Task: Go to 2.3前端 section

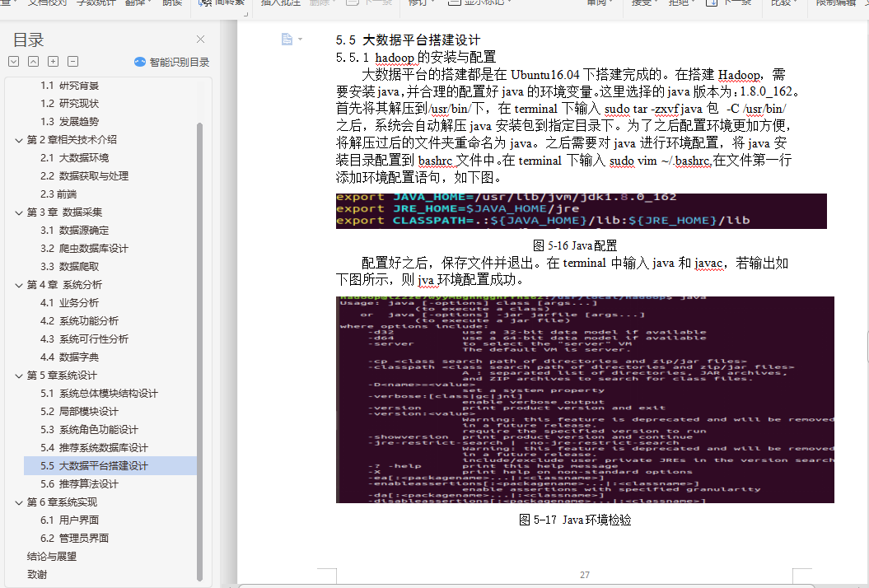Action: [x=58, y=194]
